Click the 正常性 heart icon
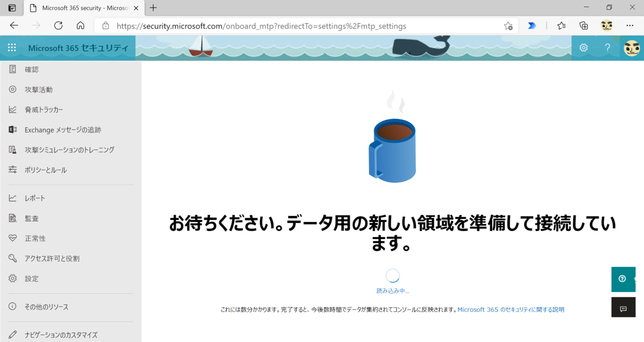Viewport: 644px width, 342px height. [x=12, y=238]
